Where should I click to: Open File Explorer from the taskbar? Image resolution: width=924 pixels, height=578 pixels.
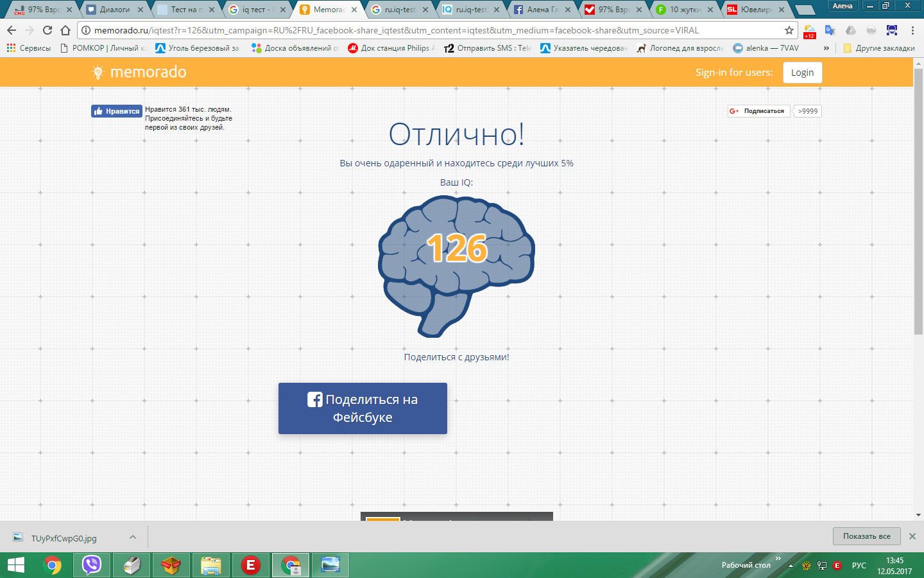coord(210,565)
